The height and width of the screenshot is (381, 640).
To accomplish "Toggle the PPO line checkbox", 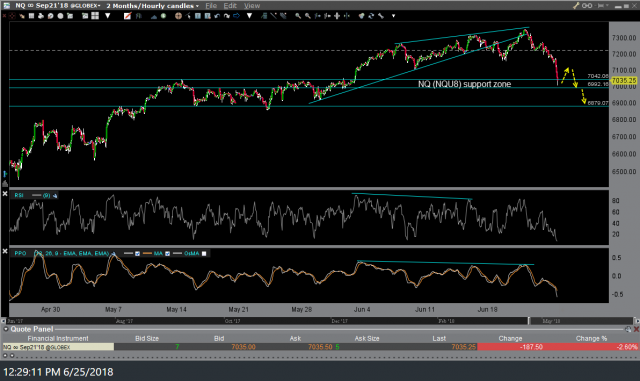I will click(x=138, y=254).
